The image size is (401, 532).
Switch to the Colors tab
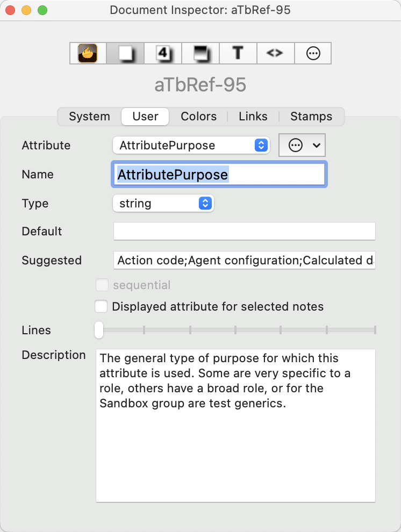[x=198, y=117]
